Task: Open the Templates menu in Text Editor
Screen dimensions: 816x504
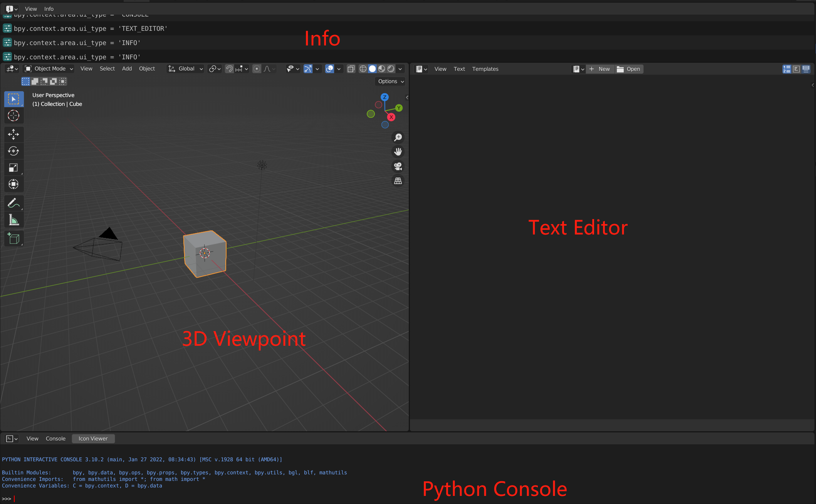Action: tap(485, 69)
